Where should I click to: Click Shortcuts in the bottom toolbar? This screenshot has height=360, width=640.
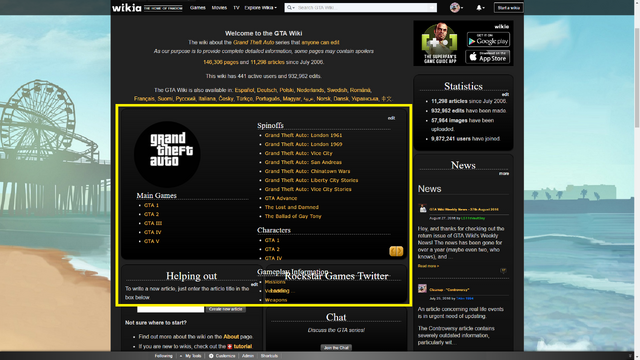point(269,356)
